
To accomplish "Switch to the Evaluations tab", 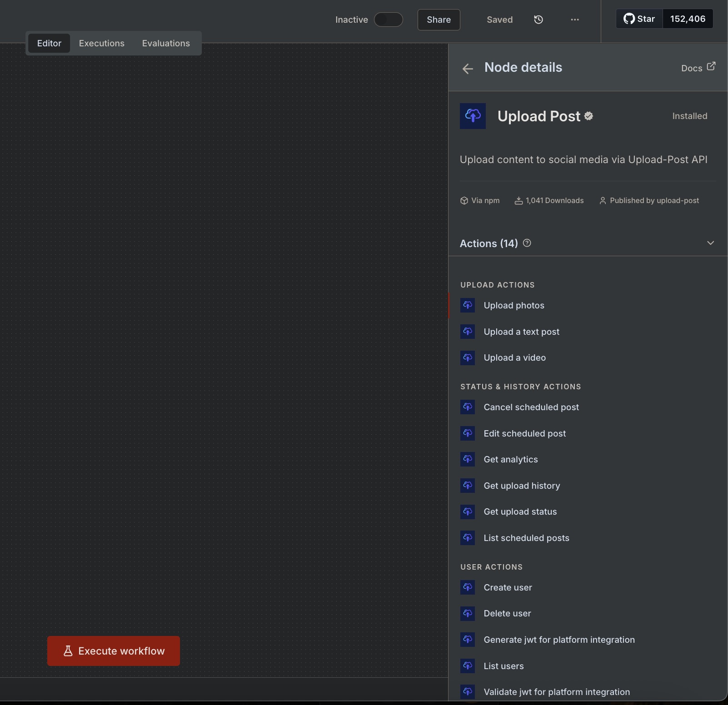I will [166, 43].
